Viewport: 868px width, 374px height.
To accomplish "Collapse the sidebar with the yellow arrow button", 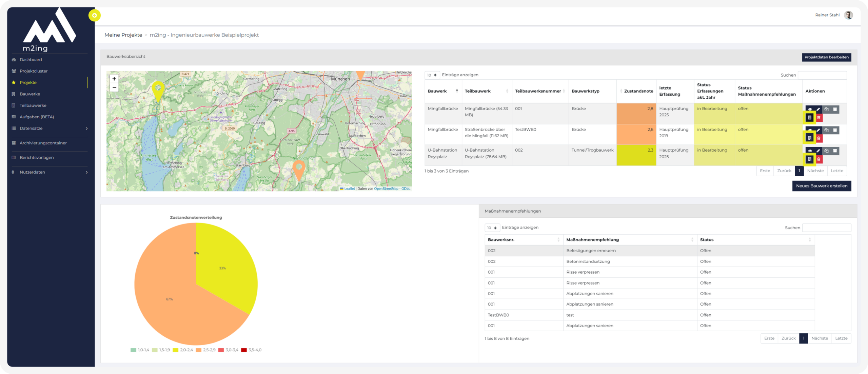I will [x=95, y=15].
